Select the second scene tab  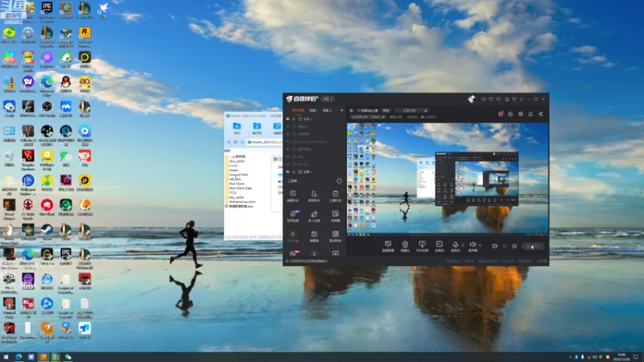click(x=313, y=110)
